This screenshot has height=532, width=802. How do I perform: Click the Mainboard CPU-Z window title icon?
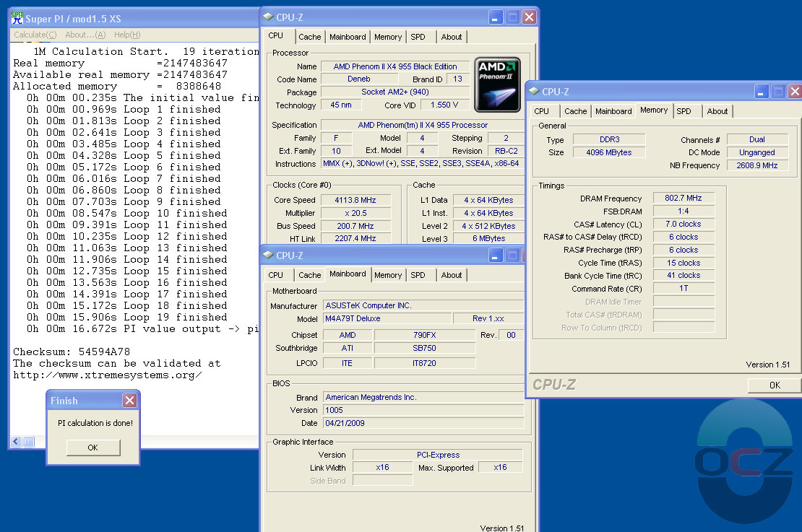(268, 255)
